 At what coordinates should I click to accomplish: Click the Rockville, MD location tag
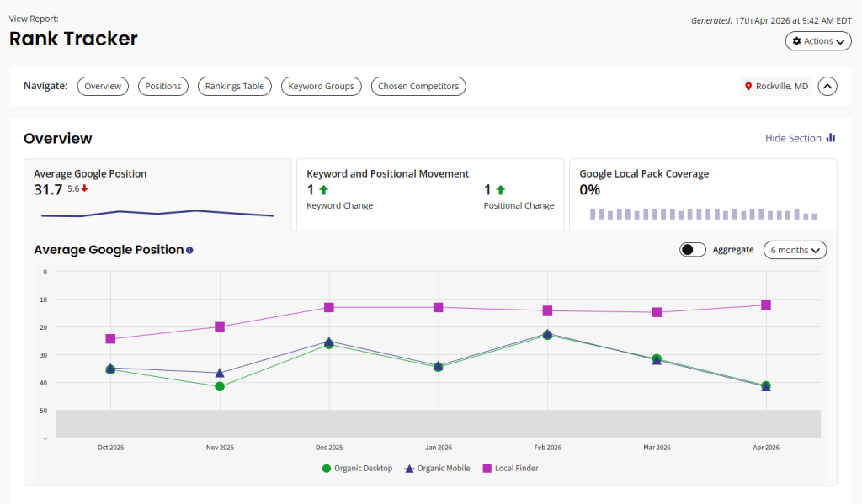(775, 87)
